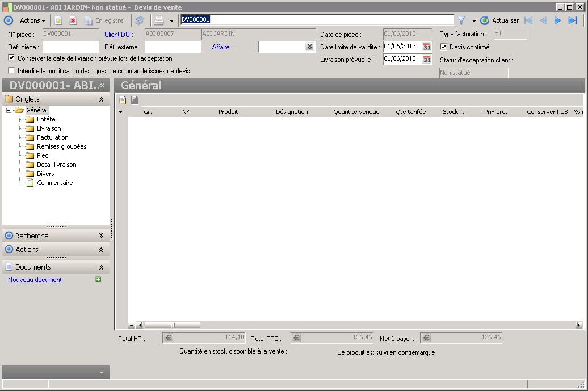Uncheck Conserver la date de livraison checkbox

12,58
